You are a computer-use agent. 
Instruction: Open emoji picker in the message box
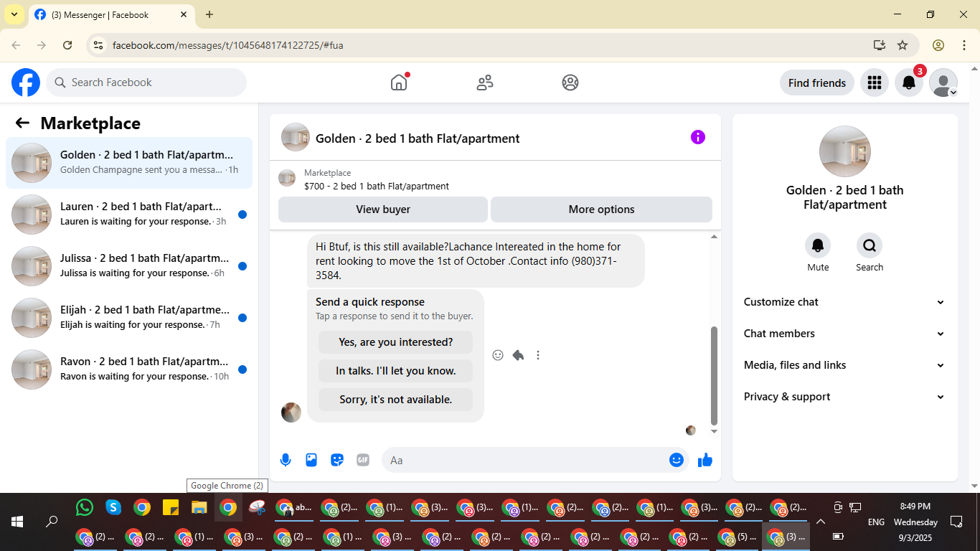point(677,460)
